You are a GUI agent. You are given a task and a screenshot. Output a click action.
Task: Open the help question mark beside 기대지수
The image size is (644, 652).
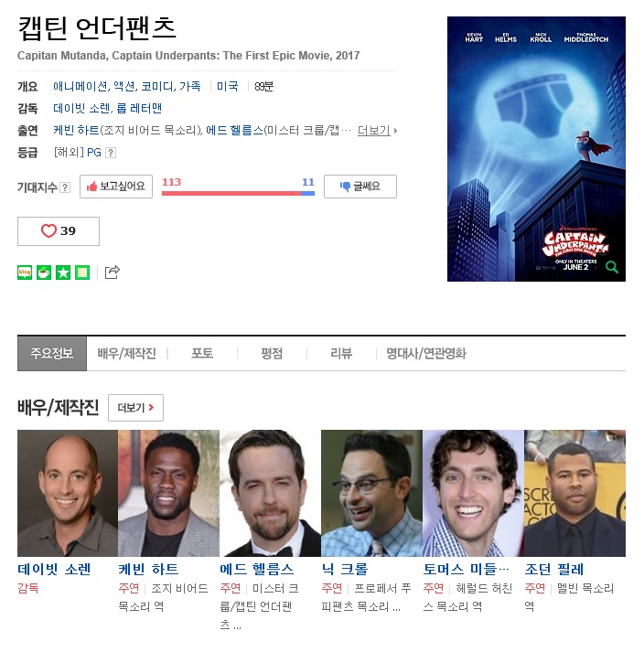65,187
